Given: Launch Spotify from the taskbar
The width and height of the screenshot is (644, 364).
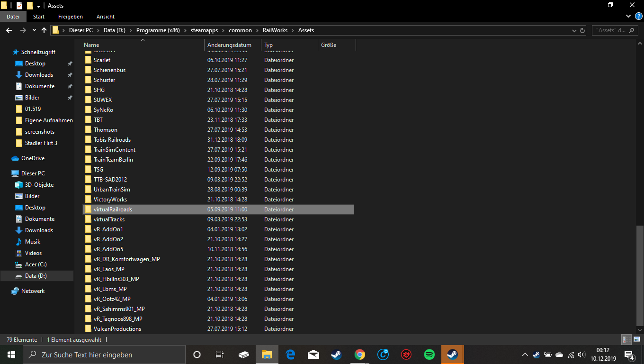Looking at the screenshot, I should [x=429, y=355].
